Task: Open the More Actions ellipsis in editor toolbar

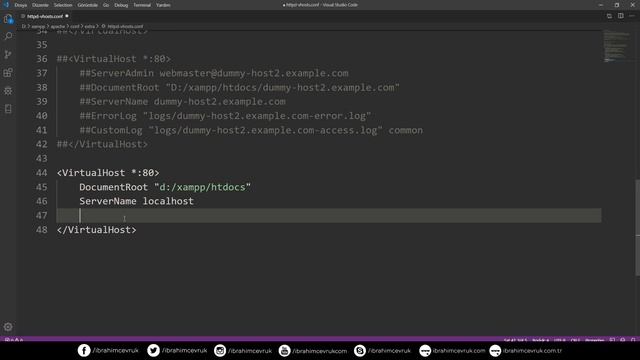Action: 632,16
